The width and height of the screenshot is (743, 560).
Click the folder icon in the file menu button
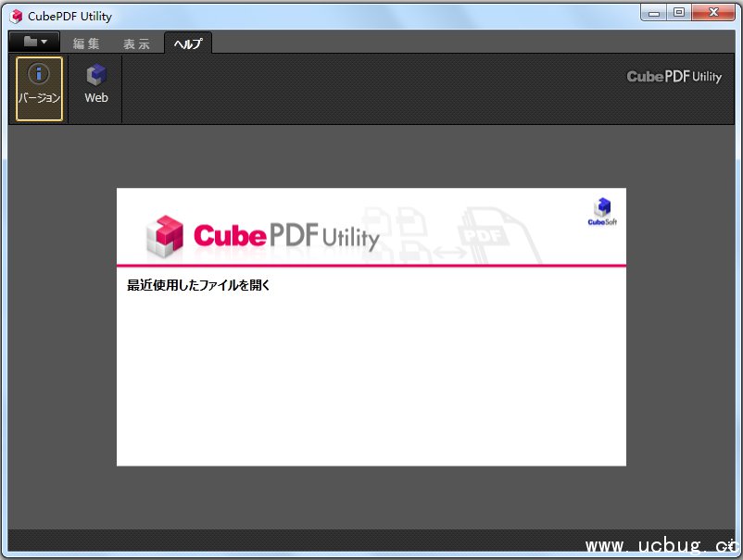click(x=28, y=41)
